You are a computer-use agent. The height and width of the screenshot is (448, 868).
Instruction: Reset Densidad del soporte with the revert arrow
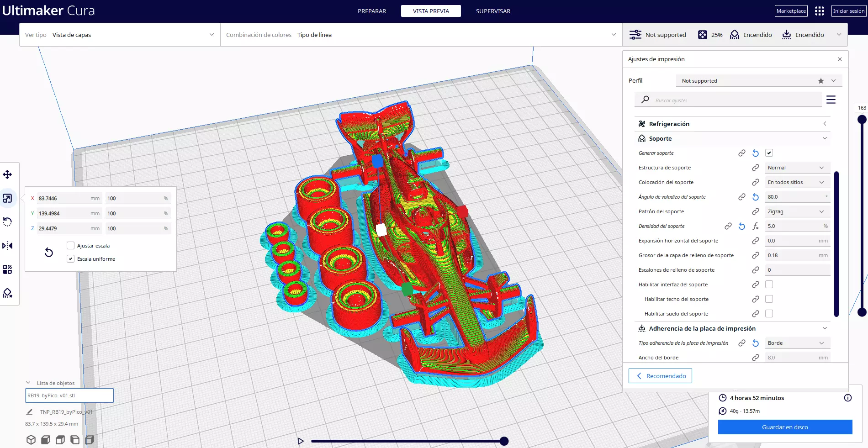[742, 226]
